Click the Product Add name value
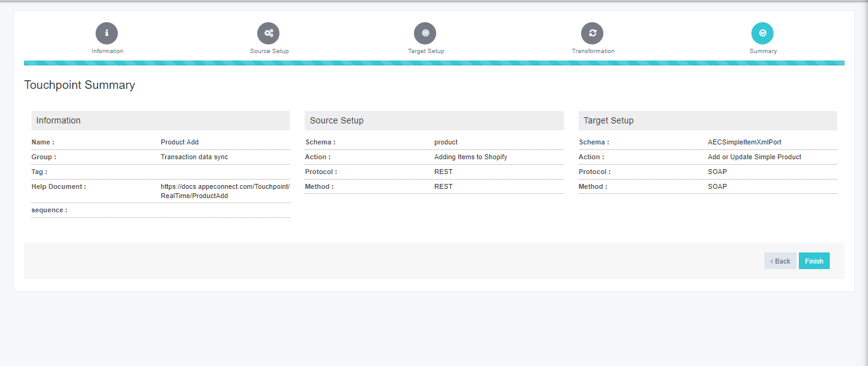This screenshot has width=868, height=366. (x=180, y=142)
